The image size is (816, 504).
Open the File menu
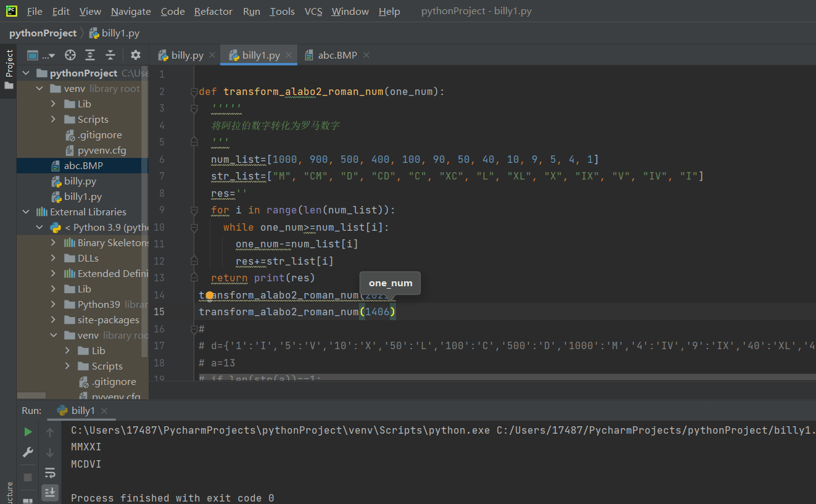pyautogui.click(x=35, y=11)
